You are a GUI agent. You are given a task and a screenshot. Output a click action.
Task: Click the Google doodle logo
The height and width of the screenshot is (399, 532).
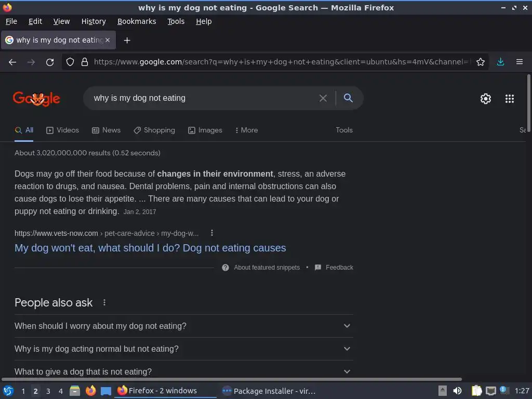click(x=36, y=99)
